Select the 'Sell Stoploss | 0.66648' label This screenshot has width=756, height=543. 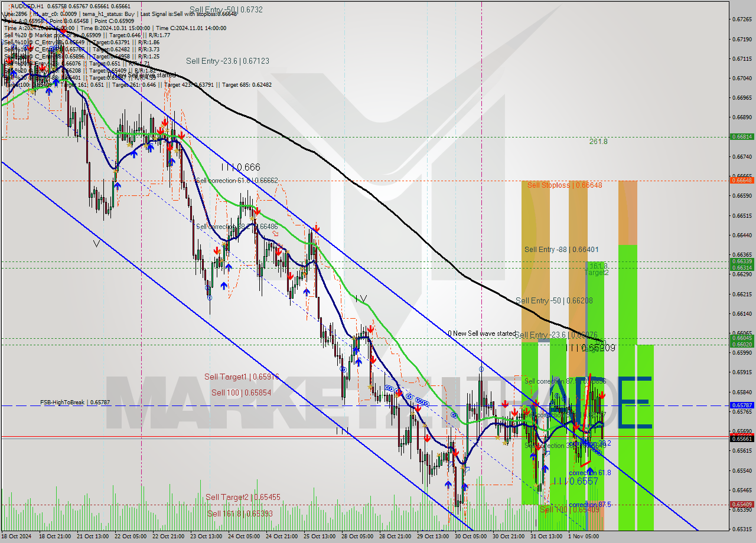[x=565, y=185]
